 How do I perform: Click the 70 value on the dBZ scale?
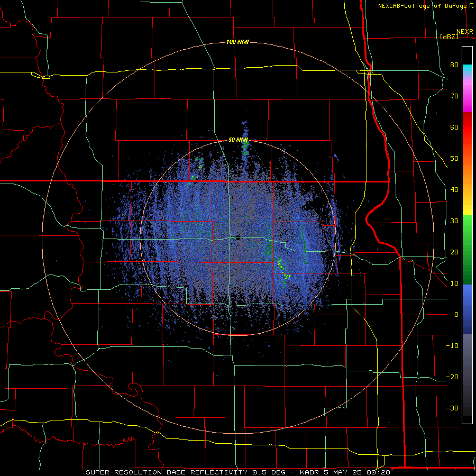[454, 96]
